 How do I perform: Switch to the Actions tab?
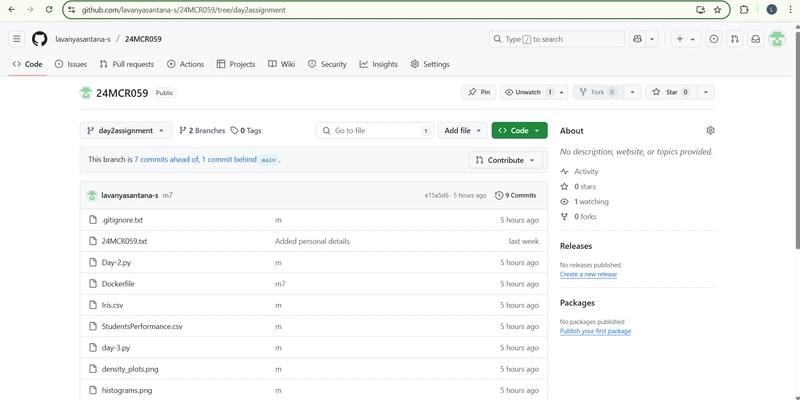[x=186, y=64]
